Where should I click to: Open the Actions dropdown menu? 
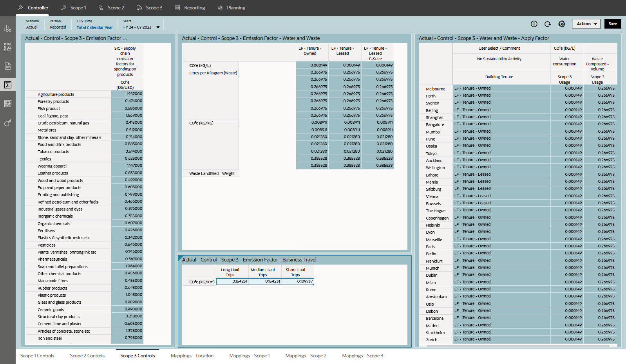click(586, 24)
